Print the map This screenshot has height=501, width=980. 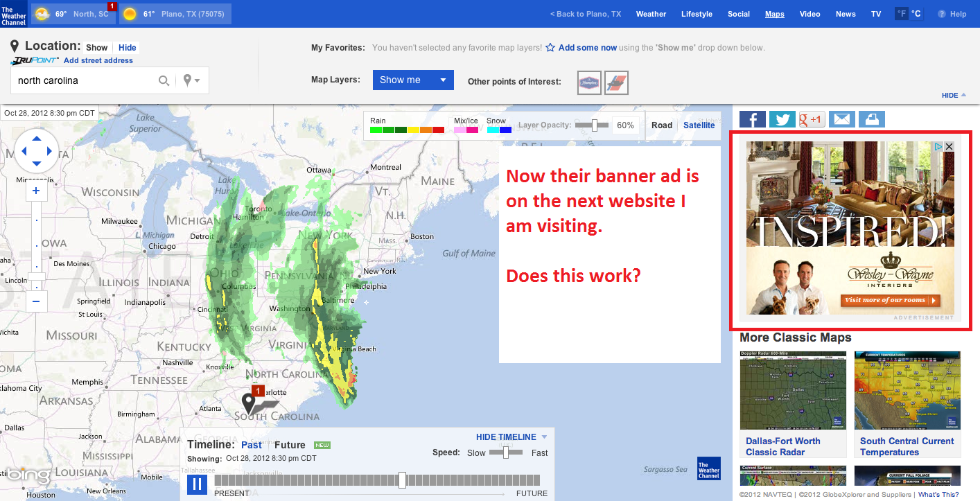[x=872, y=119]
